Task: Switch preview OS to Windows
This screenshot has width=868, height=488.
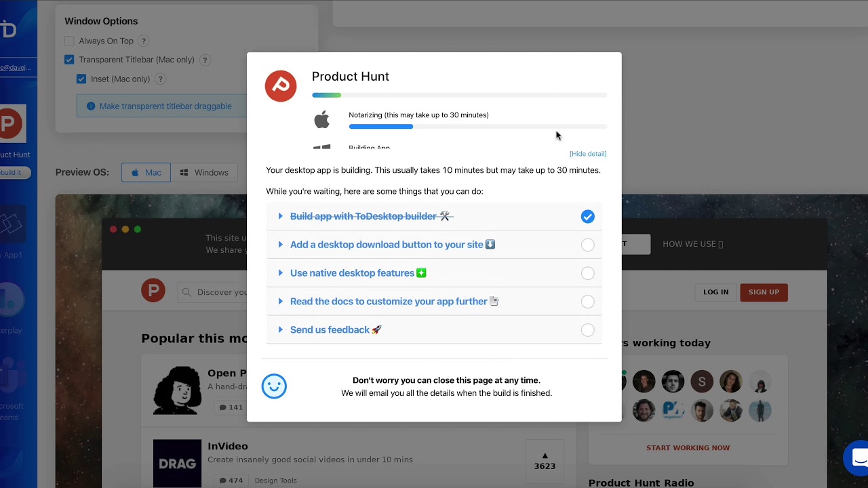Action: coord(204,173)
